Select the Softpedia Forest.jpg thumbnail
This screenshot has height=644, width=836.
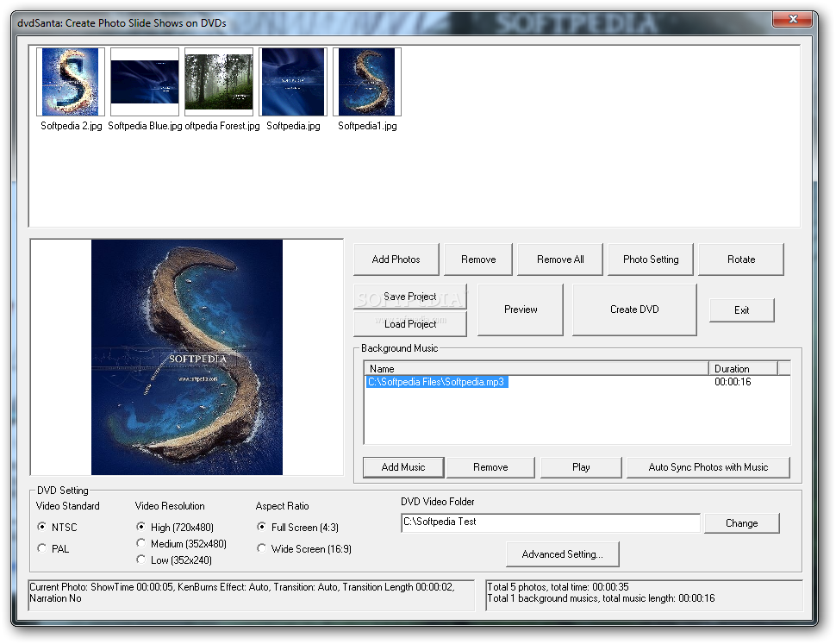[x=219, y=82]
